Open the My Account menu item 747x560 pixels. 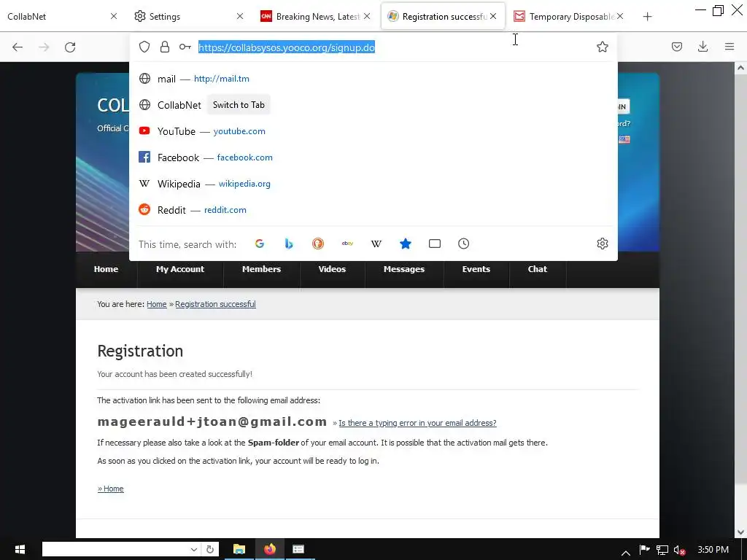[180, 269]
